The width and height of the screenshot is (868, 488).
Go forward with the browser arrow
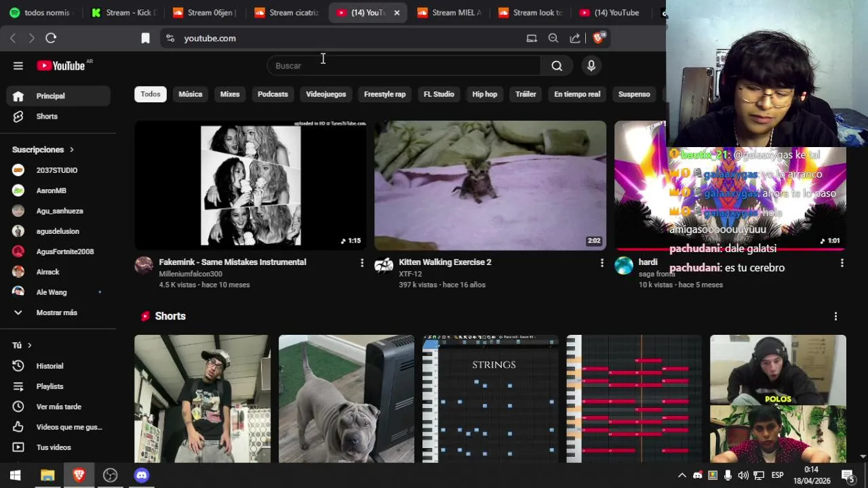pyautogui.click(x=31, y=39)
